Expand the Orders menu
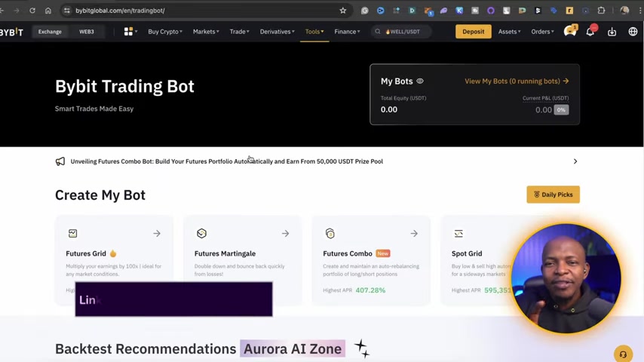The height and width of the screenshot is (362, 644). point(542,32)
